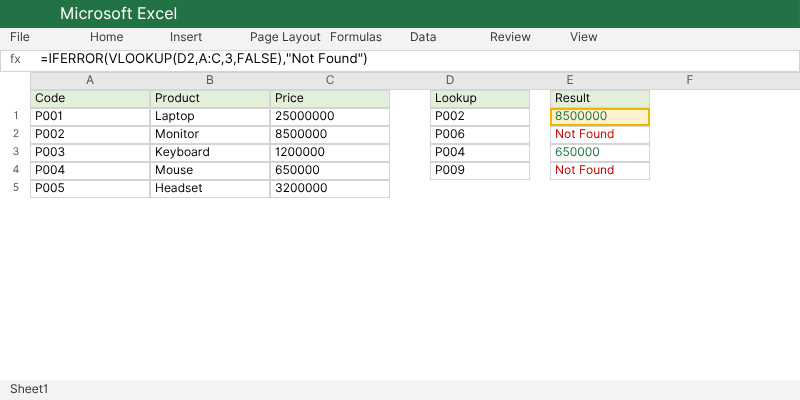This screenshot has width=800, height=400.
Task: Open the Page Layout tab
Action: [x=285, y=37]
